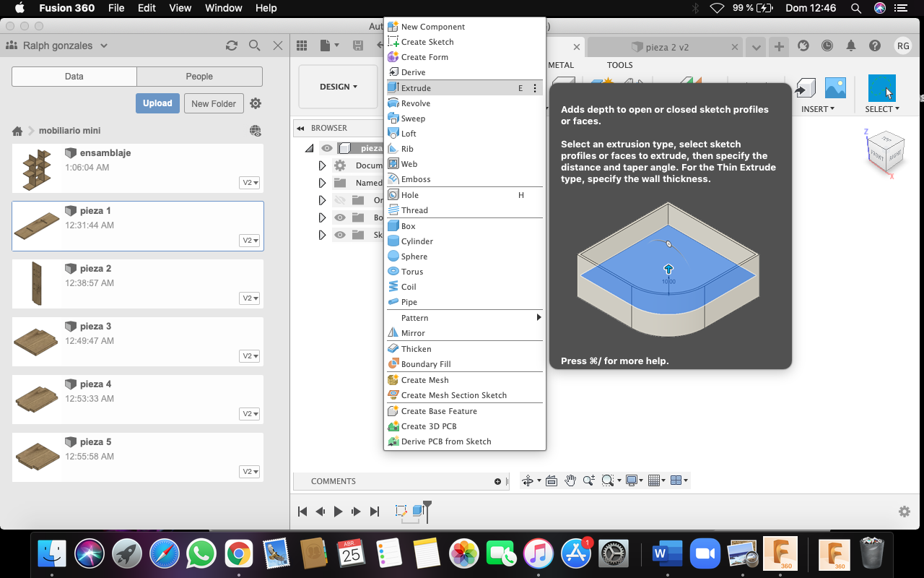Viewport: 924px width, 578px height.
Task: Open the Extensions icon in the top bar
Action: pos(803,46)
